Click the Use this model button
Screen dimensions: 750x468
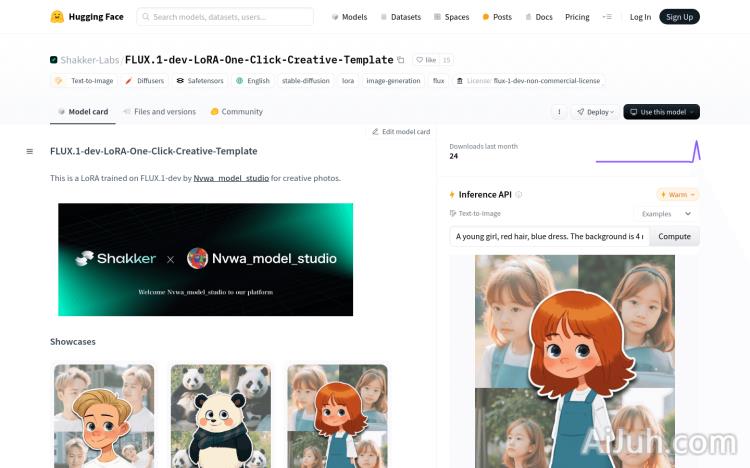(662, 112)
